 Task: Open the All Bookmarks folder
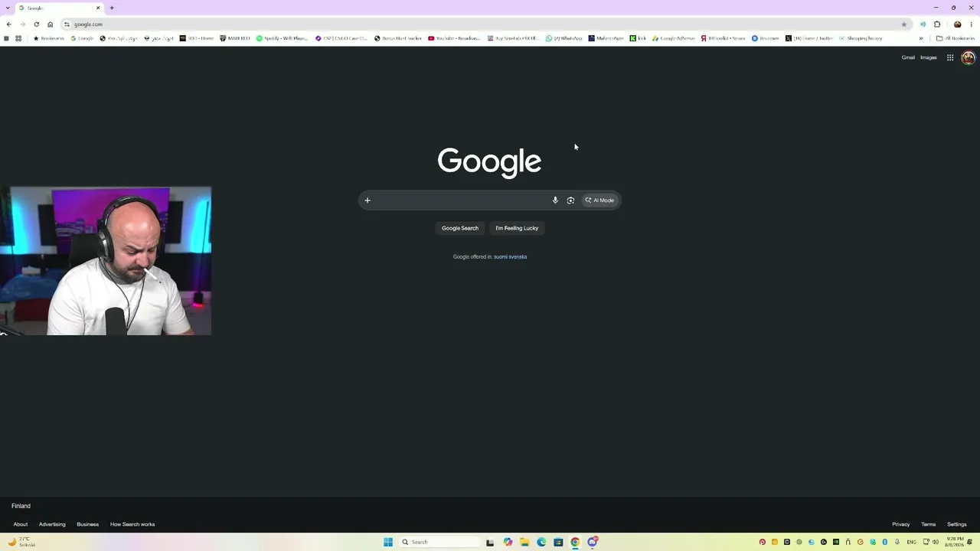point(955,38)
